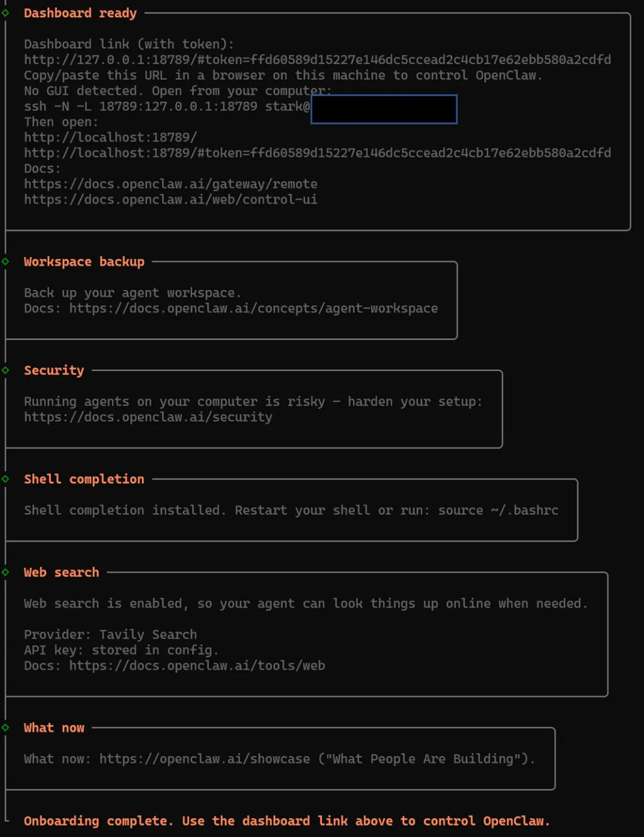Open the docs.openclaw.ai/security link

[x=148, y=417]
